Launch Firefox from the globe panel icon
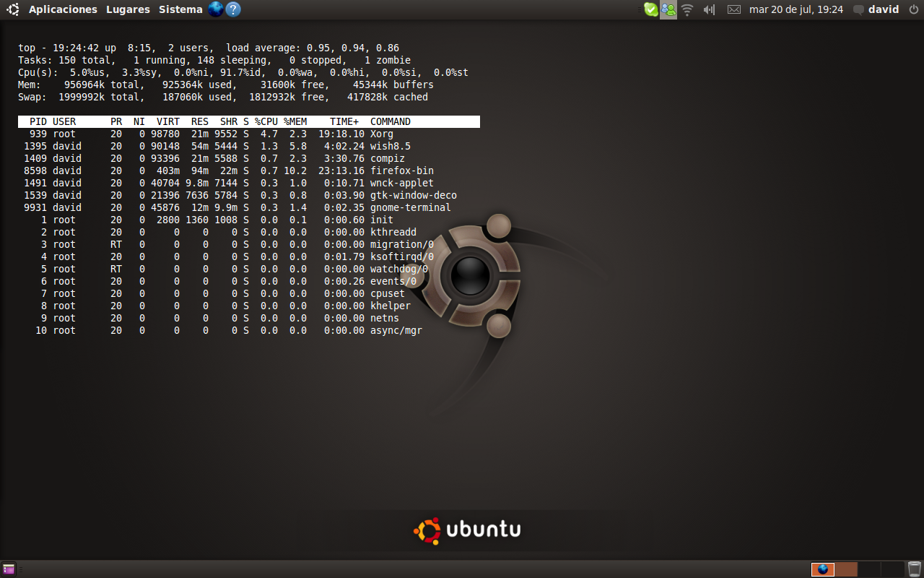 coord(215,9)
